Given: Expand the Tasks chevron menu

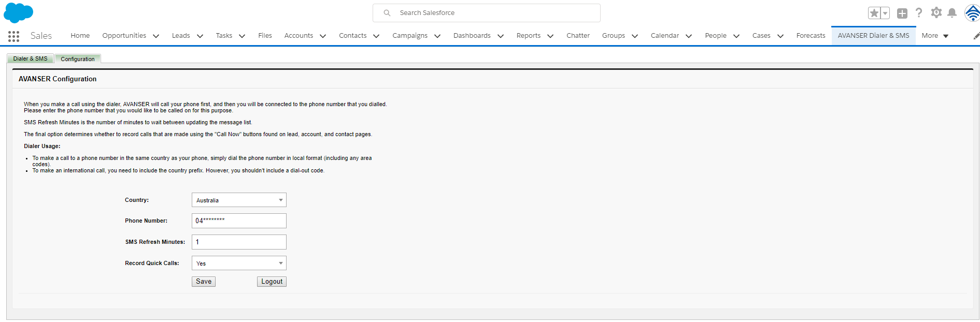Looking at the screenshot, I should [x=242, y=36].
